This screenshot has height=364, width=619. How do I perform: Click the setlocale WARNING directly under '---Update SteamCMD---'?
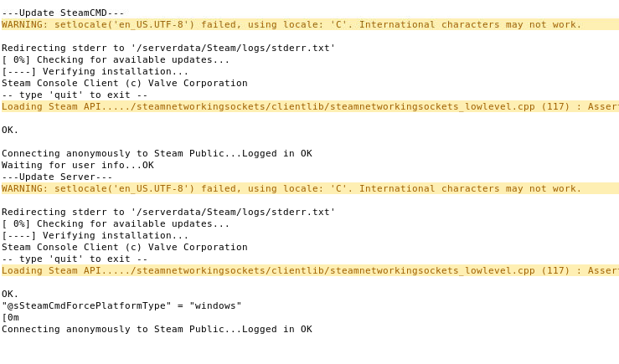310,24
